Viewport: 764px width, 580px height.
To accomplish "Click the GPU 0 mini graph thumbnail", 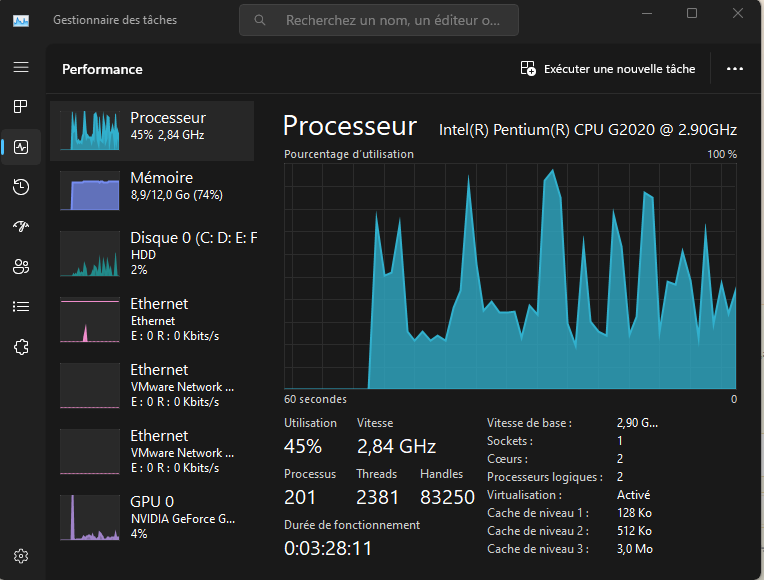I will coord(90,518).
